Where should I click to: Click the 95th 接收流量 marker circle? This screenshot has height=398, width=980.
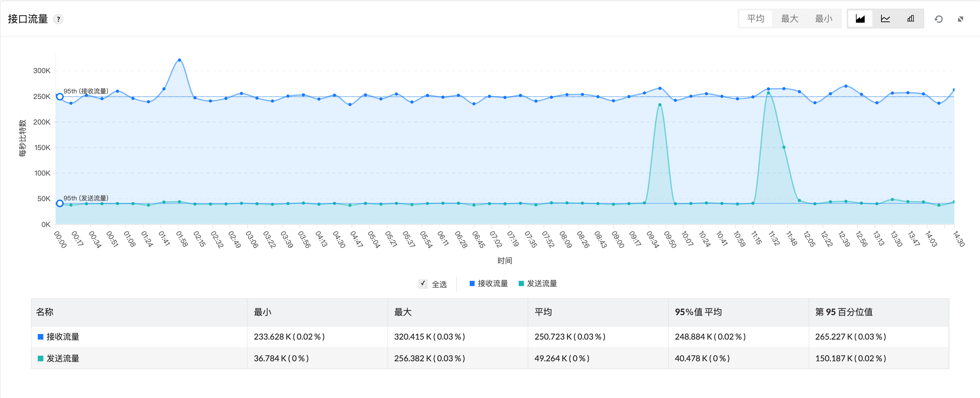(60, 97)
